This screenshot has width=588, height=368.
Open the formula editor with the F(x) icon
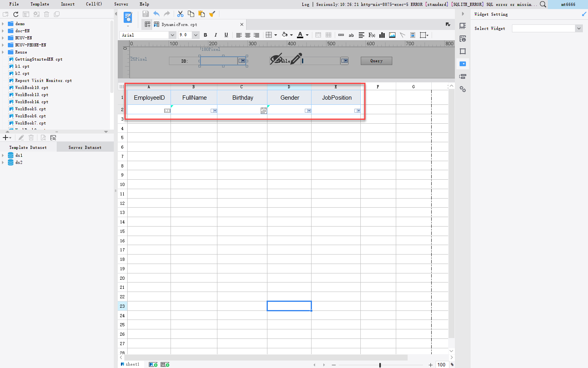click(371, 35)
